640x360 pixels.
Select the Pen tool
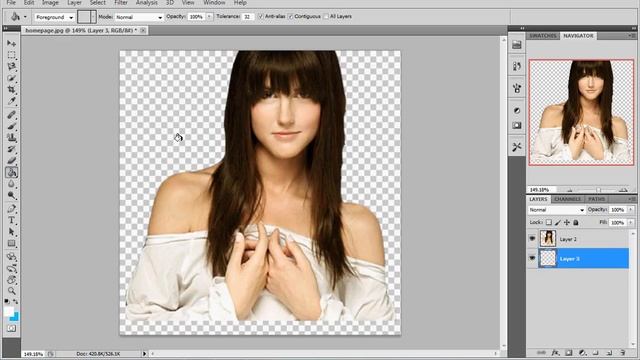(11, 209)
